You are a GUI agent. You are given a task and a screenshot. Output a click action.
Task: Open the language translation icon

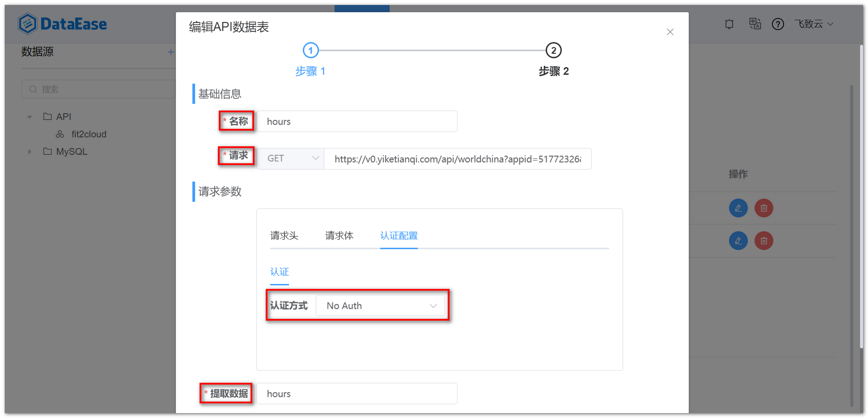point(755,24)
